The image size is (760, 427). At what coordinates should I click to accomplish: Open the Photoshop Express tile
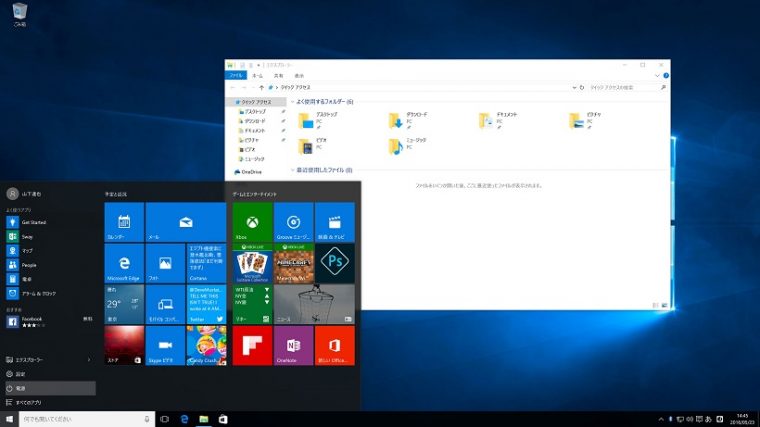pos(334,263)
